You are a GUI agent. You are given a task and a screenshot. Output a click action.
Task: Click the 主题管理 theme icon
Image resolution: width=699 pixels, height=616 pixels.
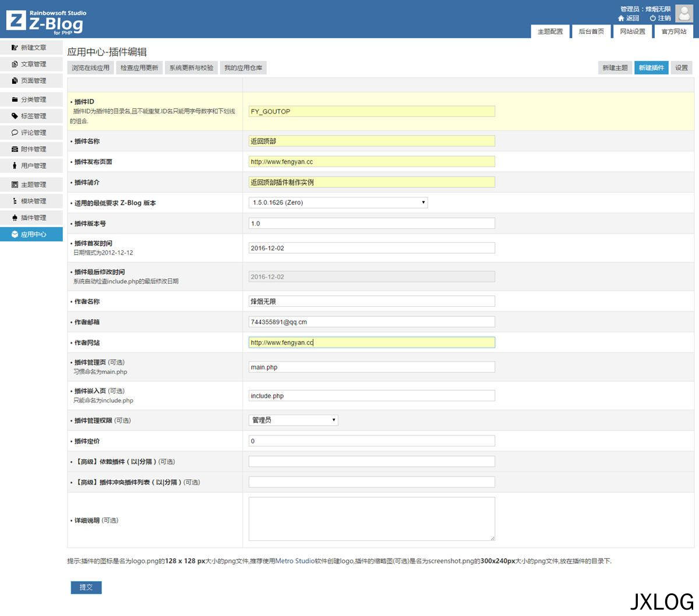[15, 185]
